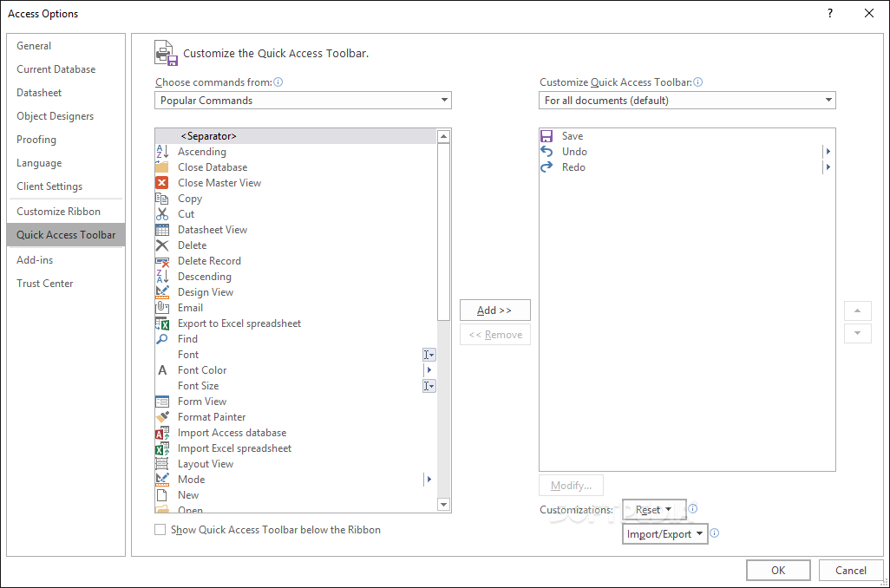This screenshot has width=890, height=588.
Task: Click the Mode command icon
Action: tap(162, 480)
